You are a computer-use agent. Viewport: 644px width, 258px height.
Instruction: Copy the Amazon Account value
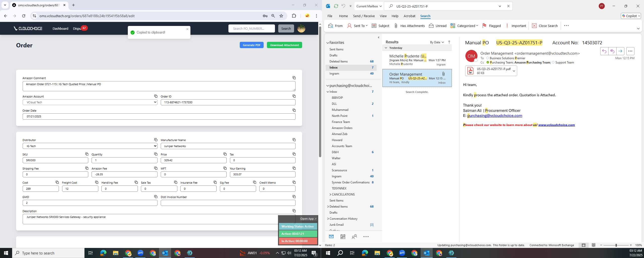point(156,96)
